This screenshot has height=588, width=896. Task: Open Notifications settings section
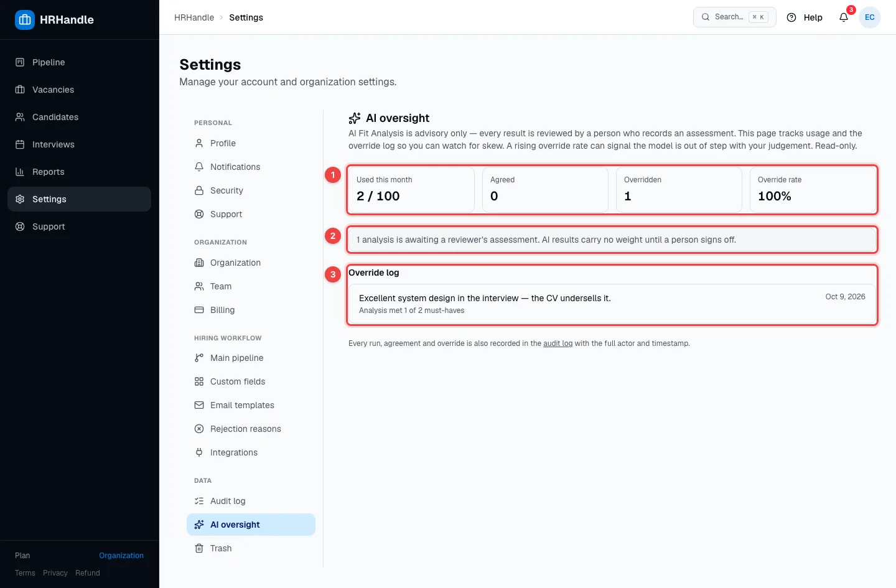click(251, 167)
